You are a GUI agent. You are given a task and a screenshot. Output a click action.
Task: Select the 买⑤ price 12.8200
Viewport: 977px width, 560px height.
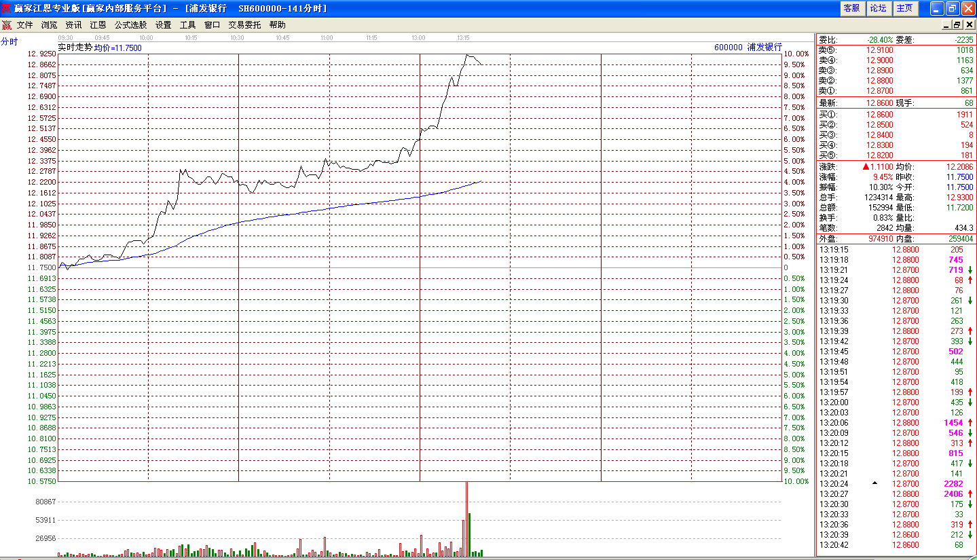879,155
